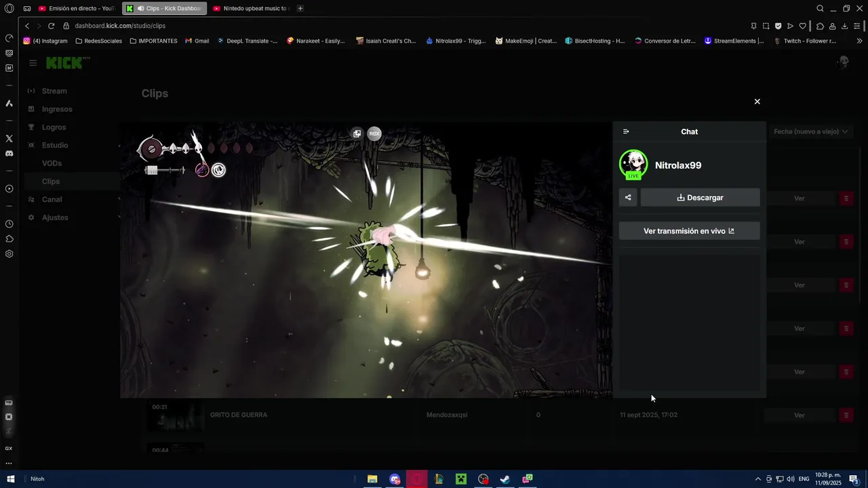Open a new browser tab
Viewport: 868px width, 488px height.
(300, 8)
